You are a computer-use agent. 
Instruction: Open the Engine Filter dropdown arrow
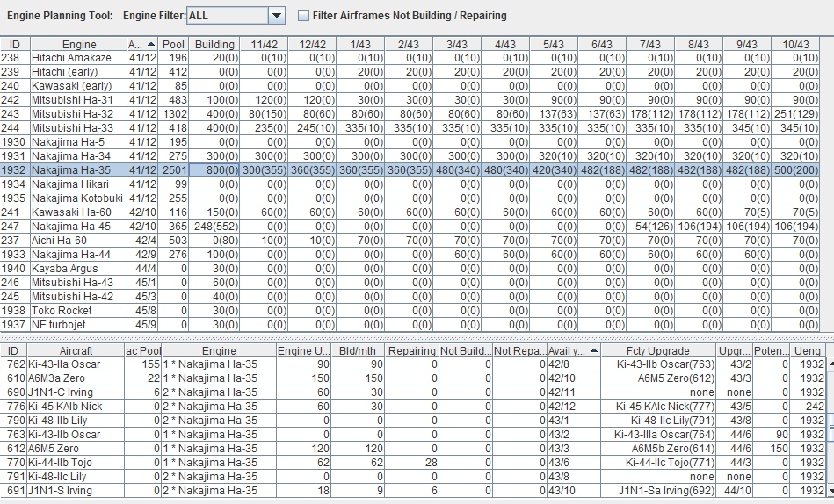point(277,16)
